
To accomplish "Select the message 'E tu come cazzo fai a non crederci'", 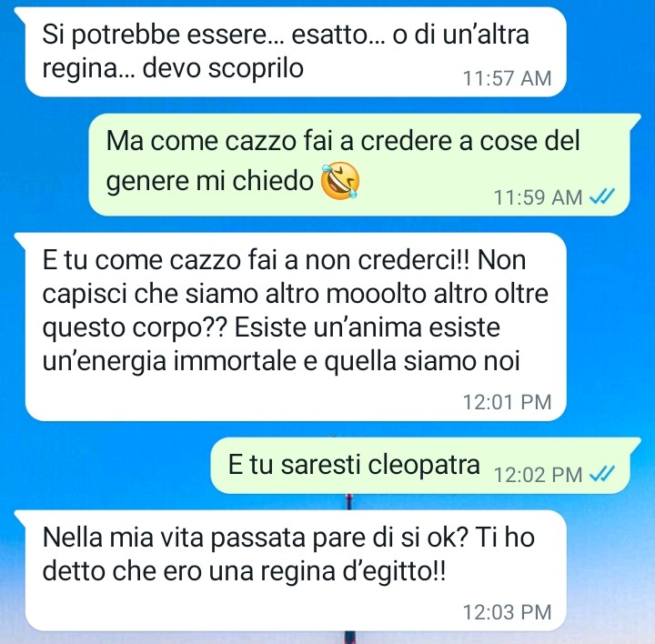I will [x=296, y=327].
